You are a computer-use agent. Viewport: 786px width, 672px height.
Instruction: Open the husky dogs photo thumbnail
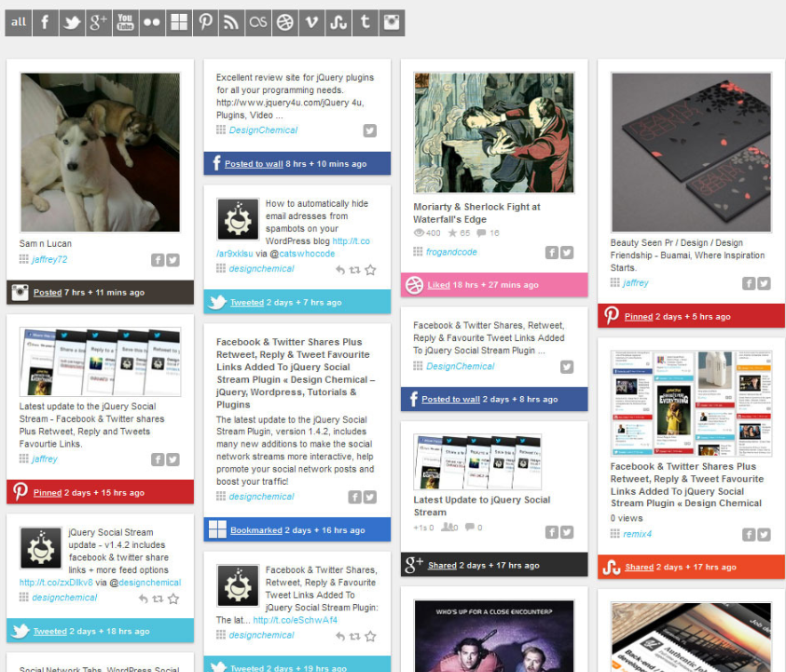click(x=101, y=152)
